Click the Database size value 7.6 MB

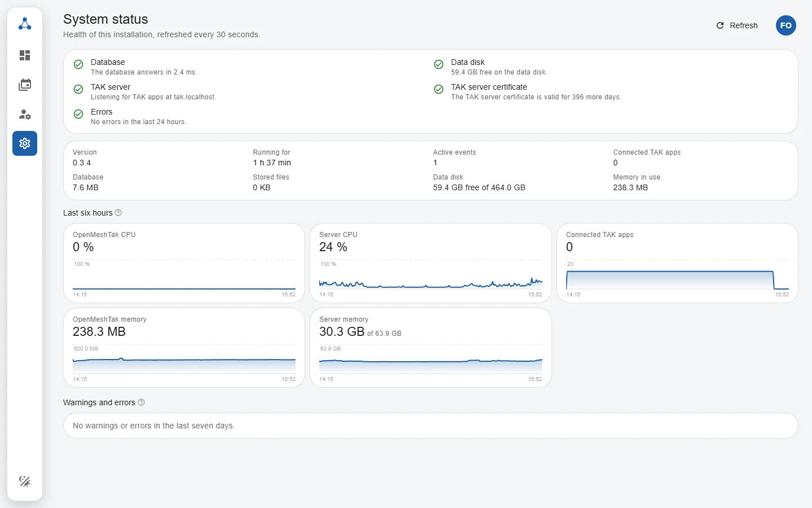86,187
